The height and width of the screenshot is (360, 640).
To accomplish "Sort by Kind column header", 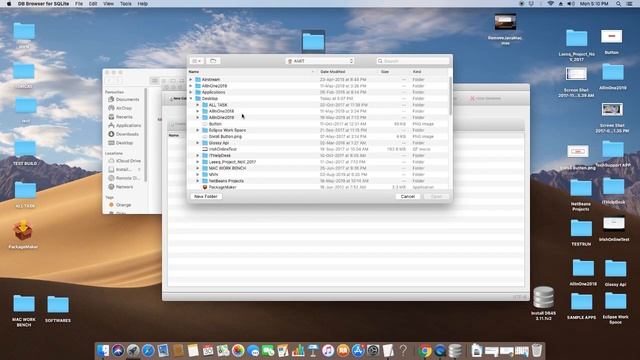I will click(429, 72).
